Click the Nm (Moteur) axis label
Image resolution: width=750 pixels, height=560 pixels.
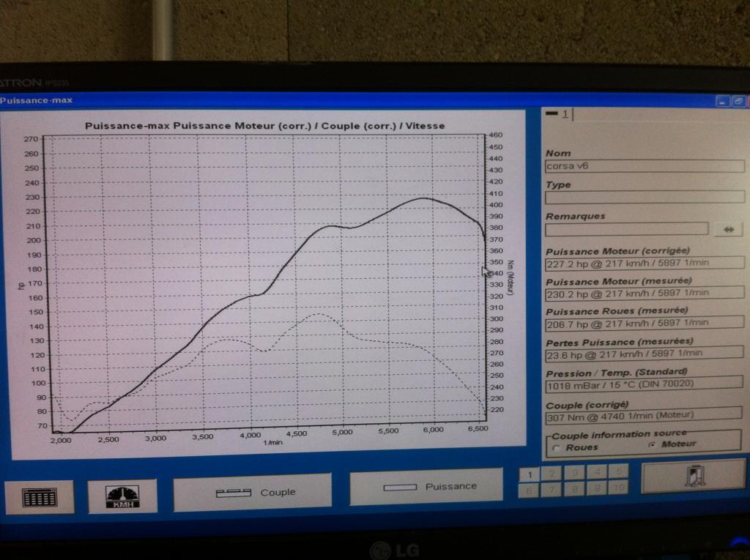click(x=510, y=278)
